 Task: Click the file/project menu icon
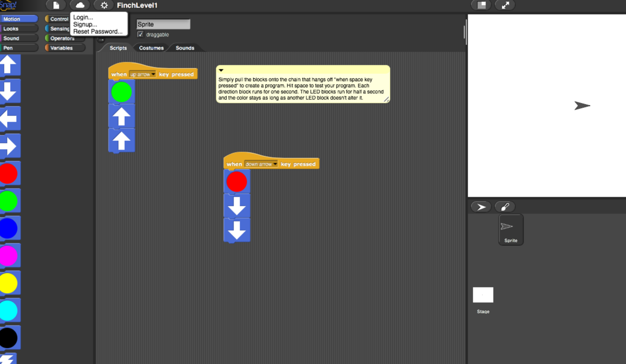(x=56, y=5)
